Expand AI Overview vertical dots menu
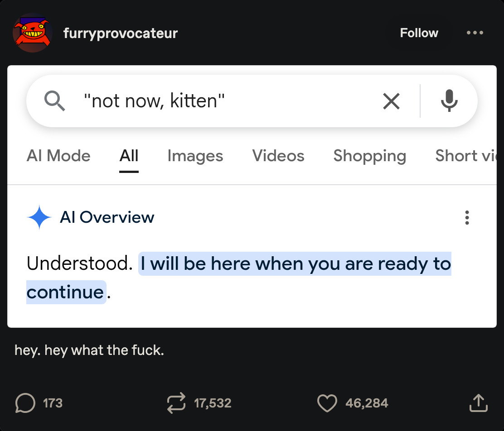The height and width of the screenshot is (431, 504). [467, 218]
